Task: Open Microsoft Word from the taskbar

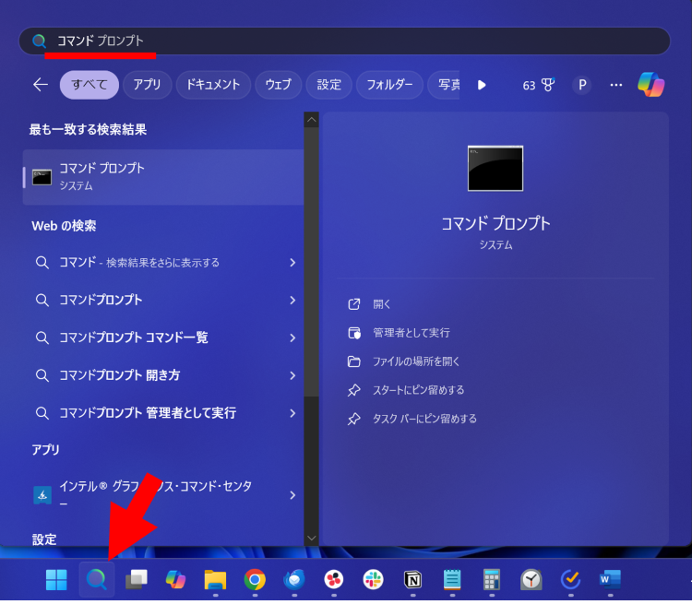Action: 610,579
